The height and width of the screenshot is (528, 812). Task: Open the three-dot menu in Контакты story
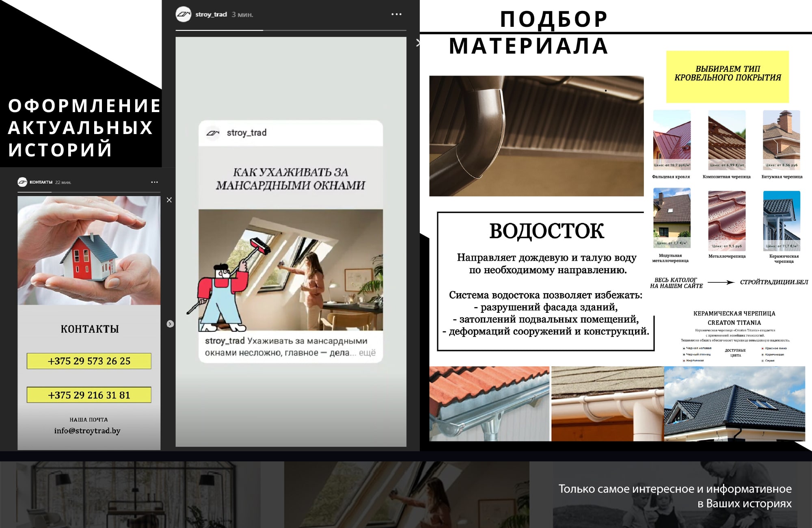(x=154, y=182)
